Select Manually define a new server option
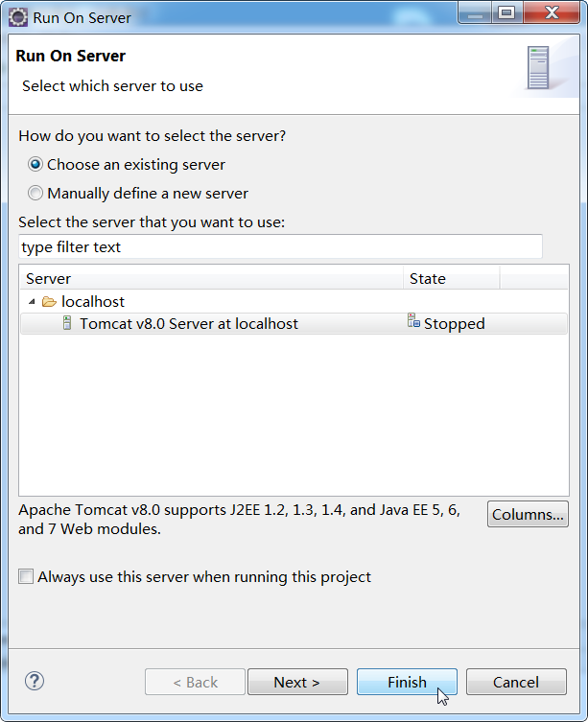The image size is (588, 722). click(x=35, y=193)
